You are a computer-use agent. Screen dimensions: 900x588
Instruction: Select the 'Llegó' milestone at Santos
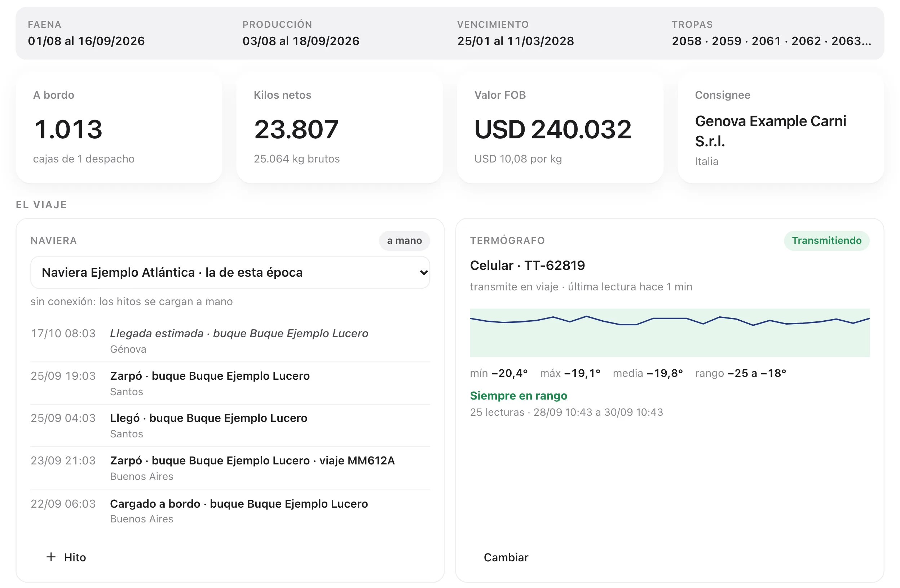click(x=230, y=426)
